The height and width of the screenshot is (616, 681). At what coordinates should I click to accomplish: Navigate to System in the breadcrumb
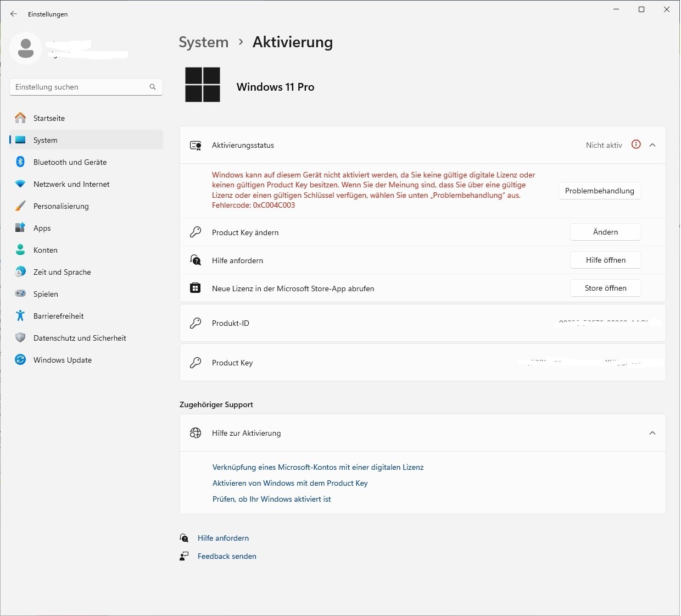(203, 42)
